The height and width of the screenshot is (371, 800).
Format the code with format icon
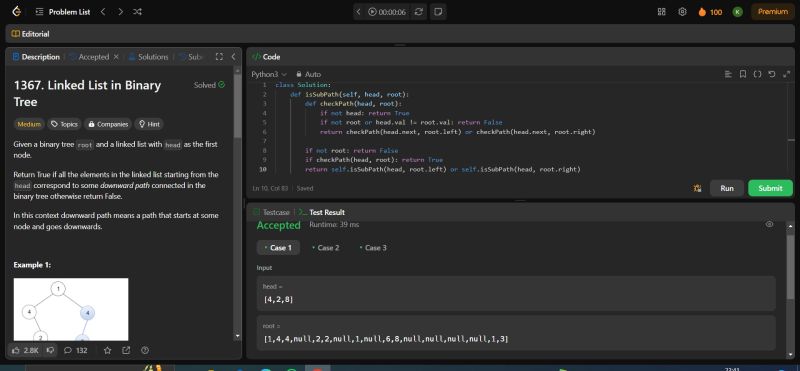(x=728, y=75)
